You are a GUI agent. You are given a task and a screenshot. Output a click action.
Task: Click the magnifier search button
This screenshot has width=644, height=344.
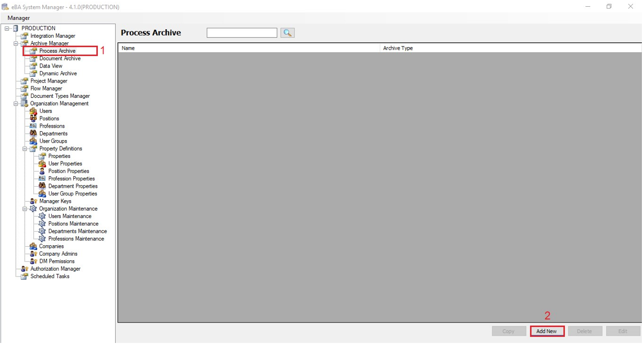coord(287,33)
